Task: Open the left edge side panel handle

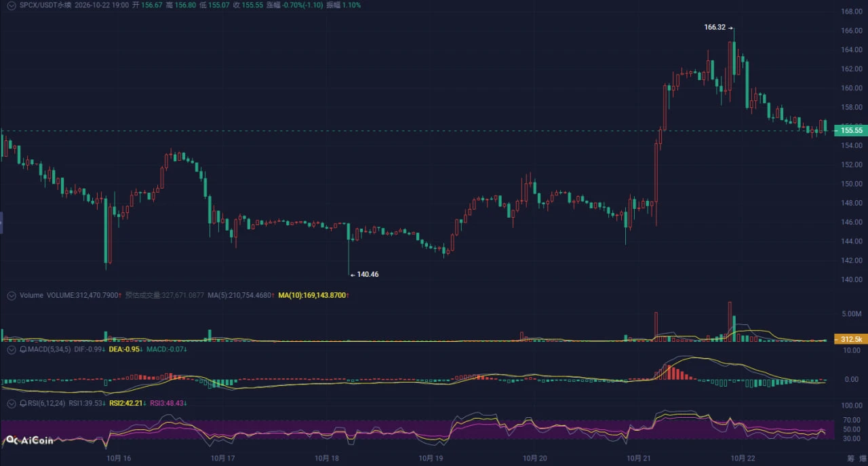Action: coord(1,222)
